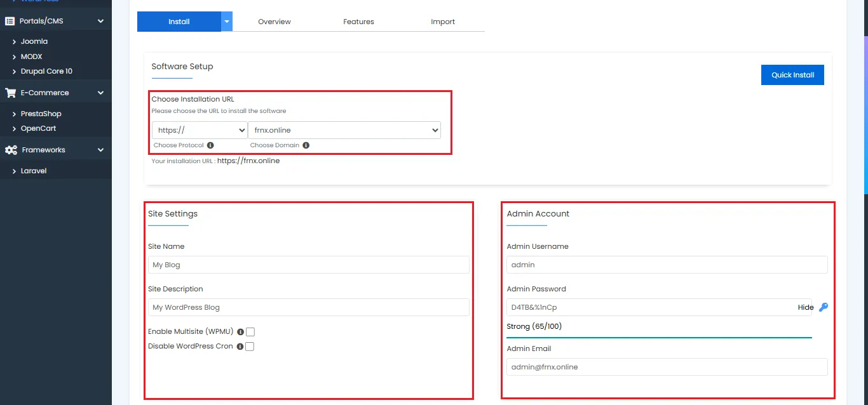Open Joomla in the sidebar
The height and width of the screenshot is (405, 868).
click(34, 41)
